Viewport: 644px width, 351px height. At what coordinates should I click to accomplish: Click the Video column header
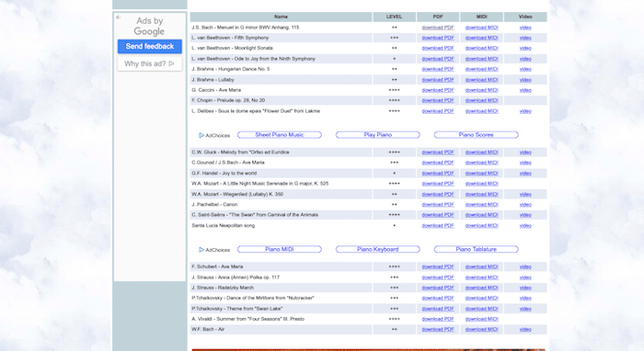point(525,17)
